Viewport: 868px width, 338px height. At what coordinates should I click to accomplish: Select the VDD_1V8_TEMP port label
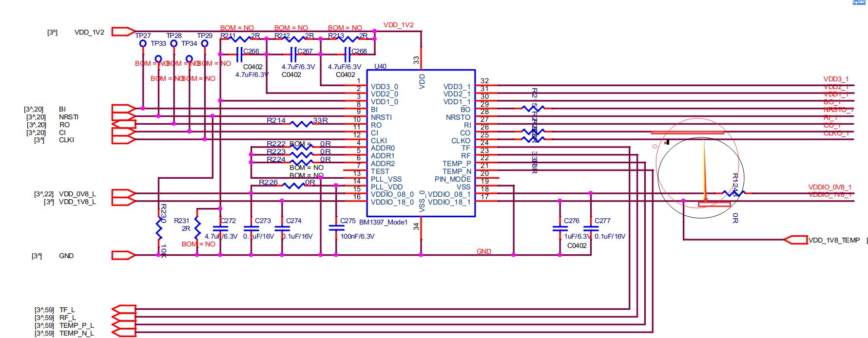click(834, 240)
